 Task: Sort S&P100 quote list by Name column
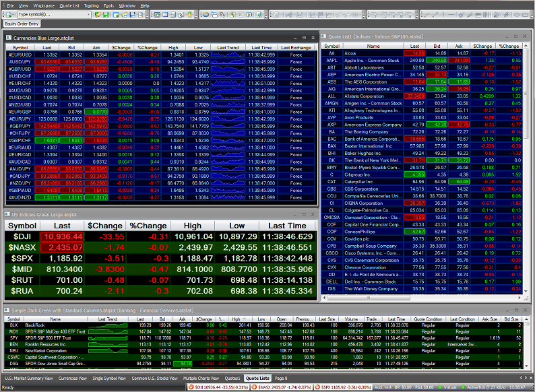pos(373,46)
